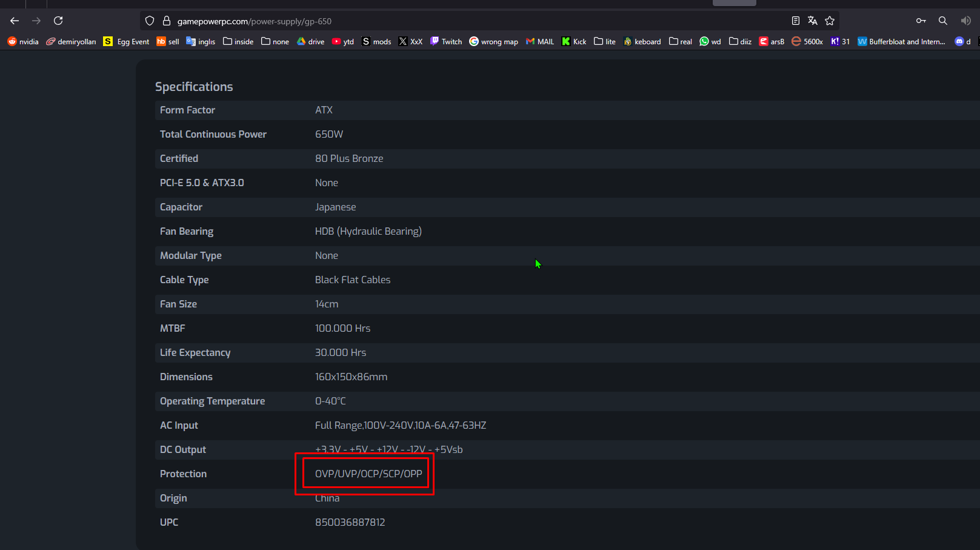
Task: Open the arsB bookmark
Action: click(x=772, y=41)
